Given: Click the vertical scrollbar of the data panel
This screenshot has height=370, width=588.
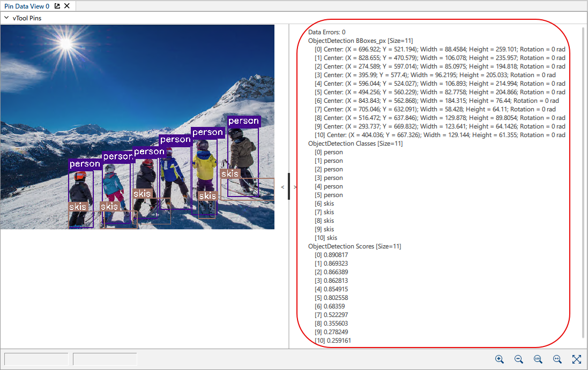Looking at the screenshot, I should pos(583,184).
